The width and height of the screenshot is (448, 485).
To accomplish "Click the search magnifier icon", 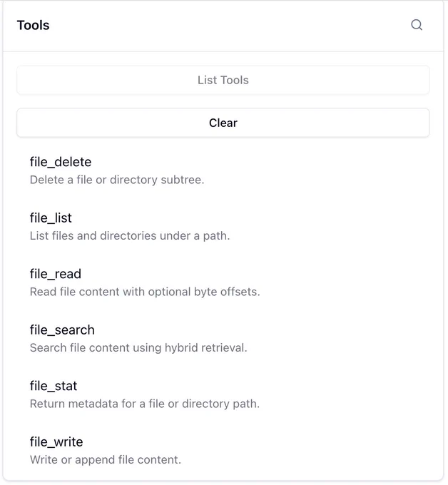I will (417, 25).
